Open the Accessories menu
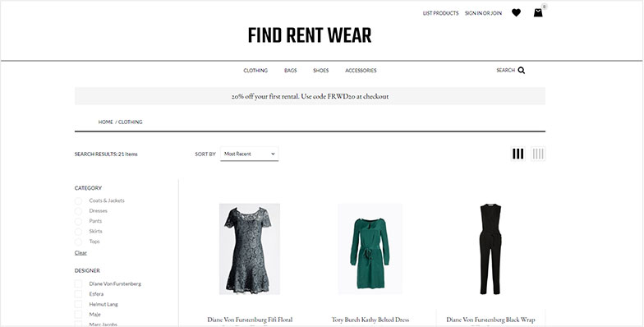This screenshot has height=327, width=644. tap(361, 71)
